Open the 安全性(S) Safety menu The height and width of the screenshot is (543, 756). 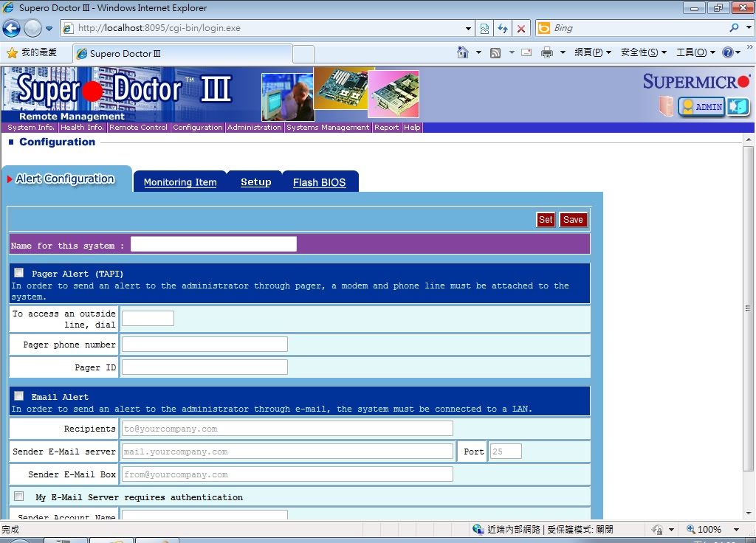click(644, 52)
